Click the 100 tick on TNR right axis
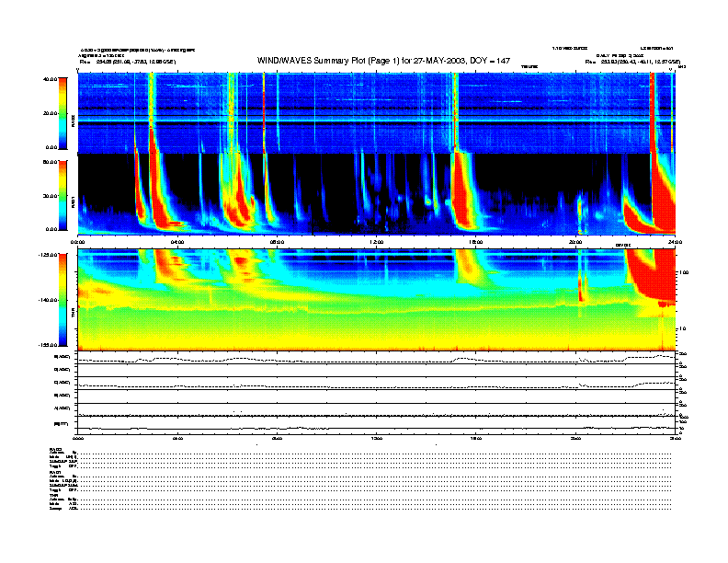Image resolution: width=728 pixels, height=563 pixels. tap(684, 272)
